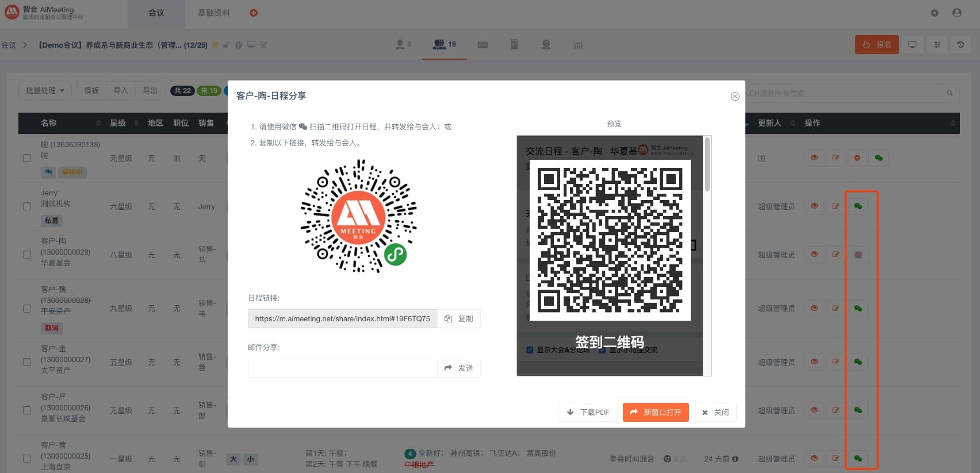Open the info icon beside the meeting title
The image size is (980, 473).
click(x=238, y=45)
